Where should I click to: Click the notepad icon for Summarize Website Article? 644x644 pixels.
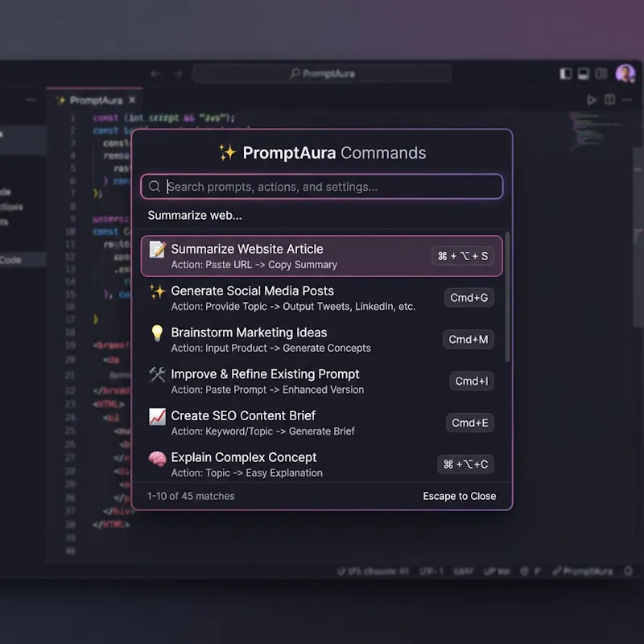pyautogui.click(x=157, y=250)
